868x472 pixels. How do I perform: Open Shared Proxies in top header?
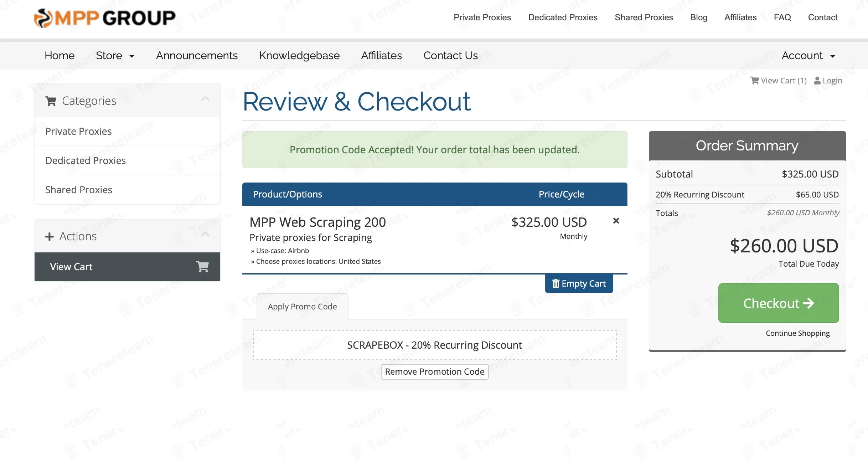tap(644, 17)
